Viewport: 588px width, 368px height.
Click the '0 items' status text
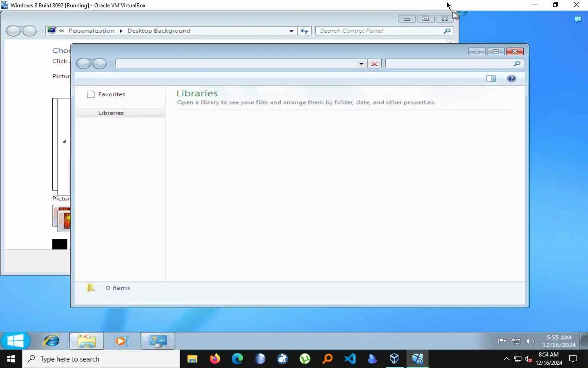pyautogui.click(x=118, y=288)
